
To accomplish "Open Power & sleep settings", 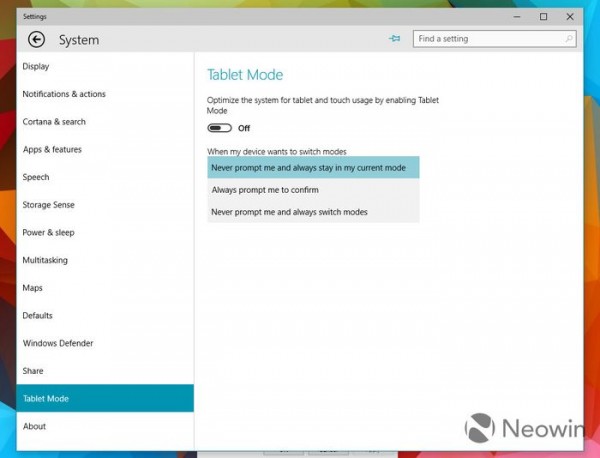I will point(49,232).
